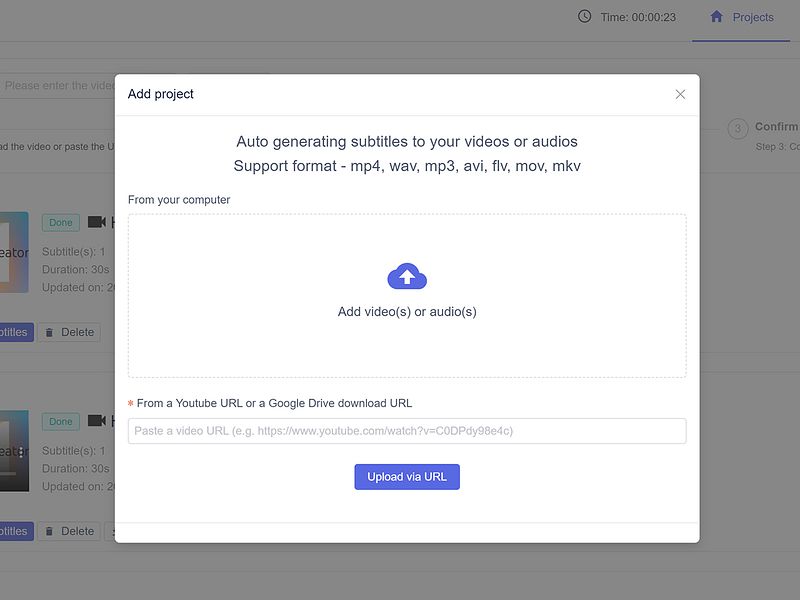The width and height of the screenshot is (800, 600).
Task: Click the second project's video camera icon
Action: pos(97,421)
